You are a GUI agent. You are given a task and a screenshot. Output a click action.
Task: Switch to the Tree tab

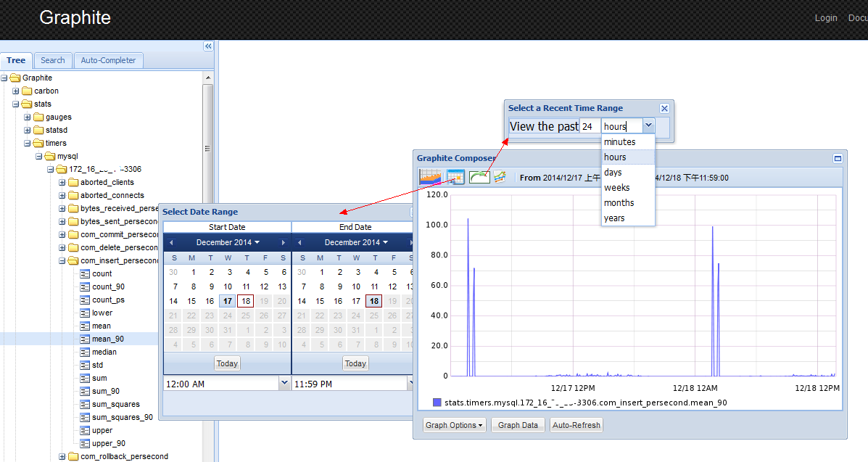[16, 60]
